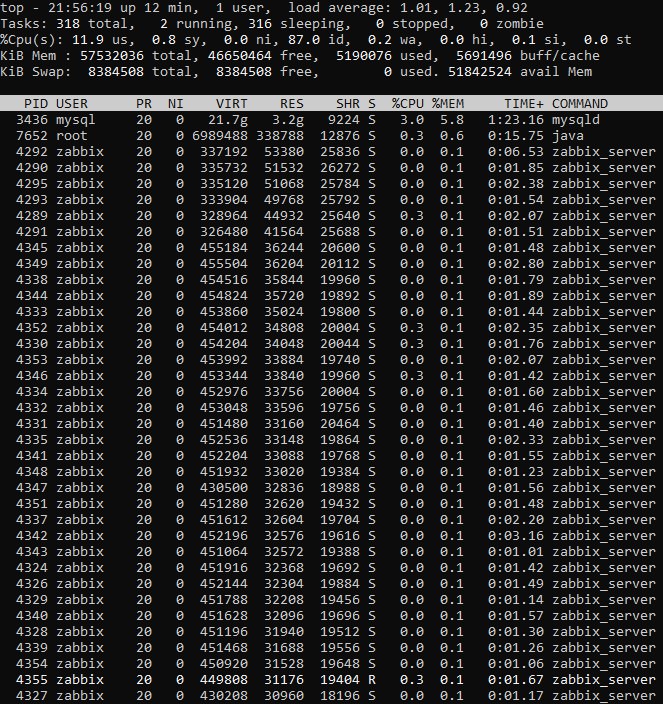
Task: Select PID 4354 zabbix process
Action: (31, 664)
